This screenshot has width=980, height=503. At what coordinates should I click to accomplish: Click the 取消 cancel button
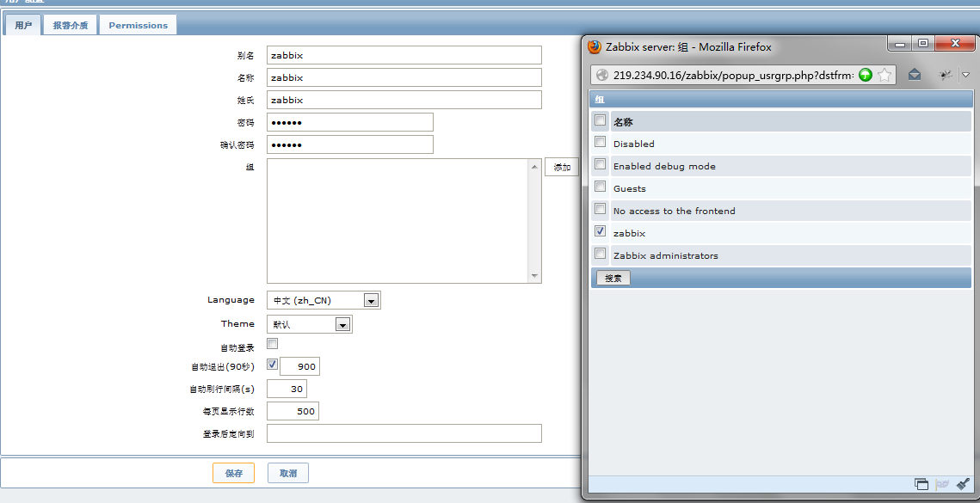click(x=288, y=473)
